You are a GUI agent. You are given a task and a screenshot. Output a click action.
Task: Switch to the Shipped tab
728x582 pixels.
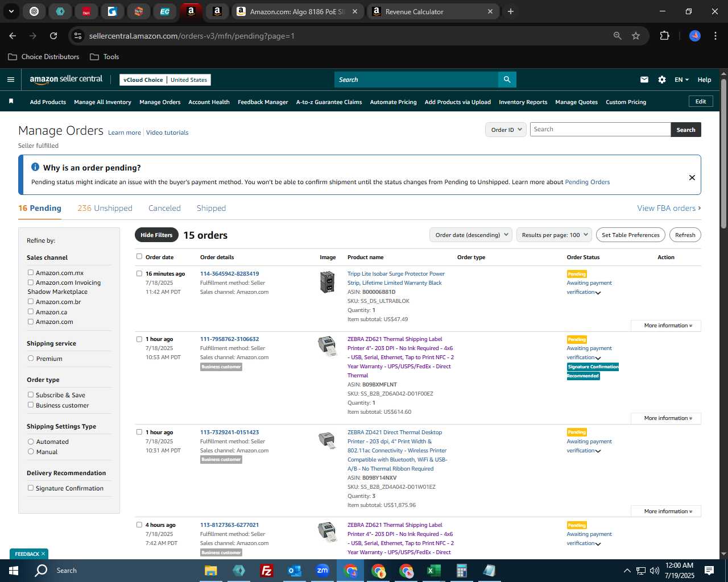click(211, 208)
